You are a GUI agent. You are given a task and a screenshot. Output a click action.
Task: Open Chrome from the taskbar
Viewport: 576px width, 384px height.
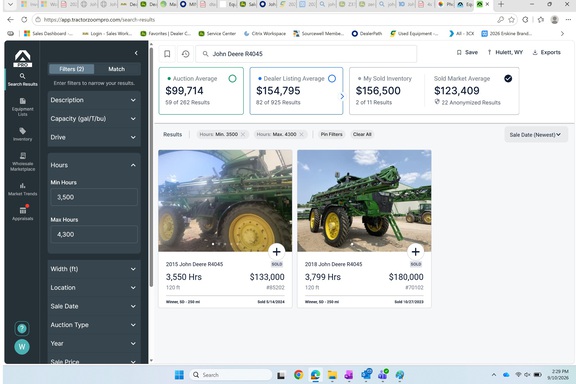click(299, 375)
